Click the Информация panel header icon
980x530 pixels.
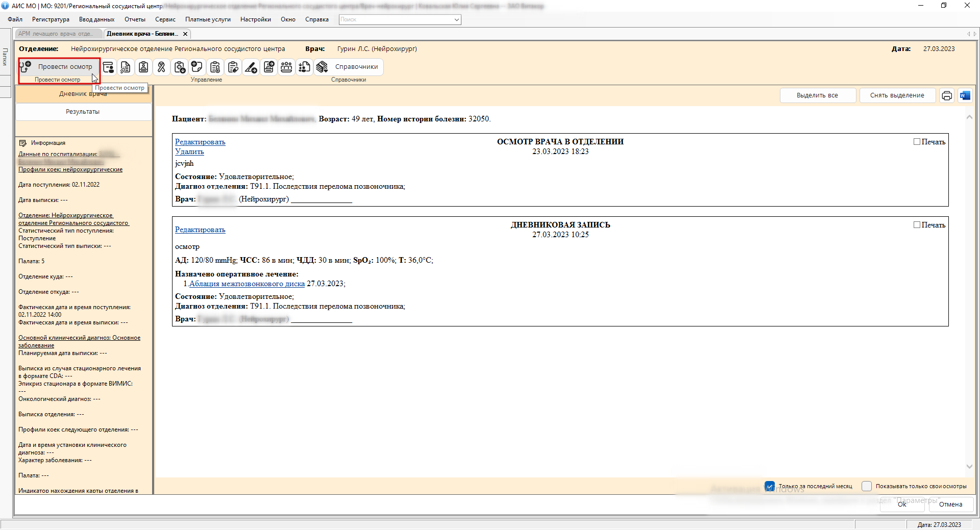(23, 143)
